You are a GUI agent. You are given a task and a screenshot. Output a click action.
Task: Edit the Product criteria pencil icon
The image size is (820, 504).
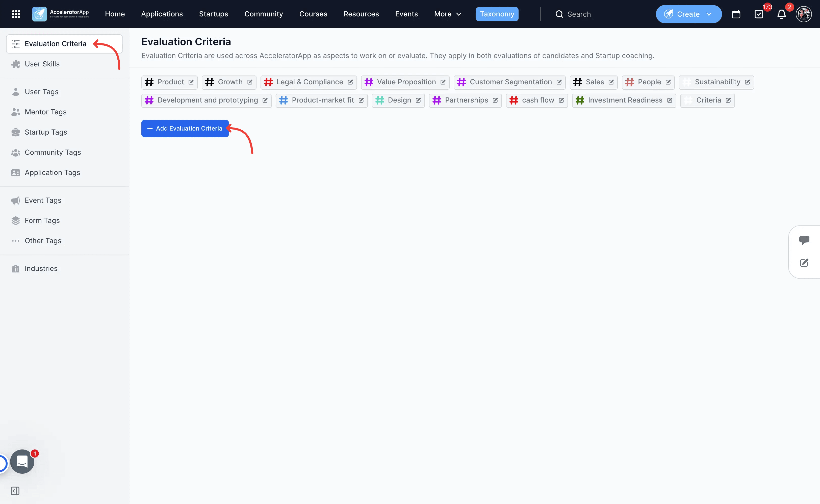click(x=191, y=82)
